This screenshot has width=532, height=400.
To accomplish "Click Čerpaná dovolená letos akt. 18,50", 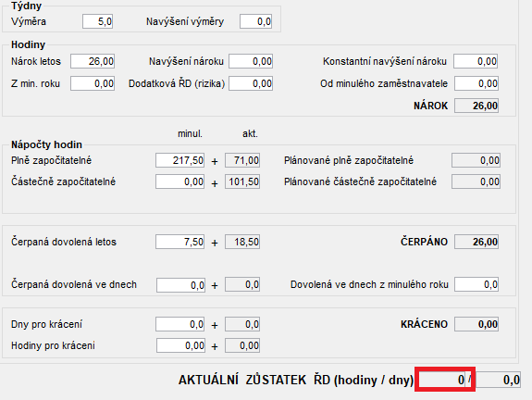I will [242, 242].
